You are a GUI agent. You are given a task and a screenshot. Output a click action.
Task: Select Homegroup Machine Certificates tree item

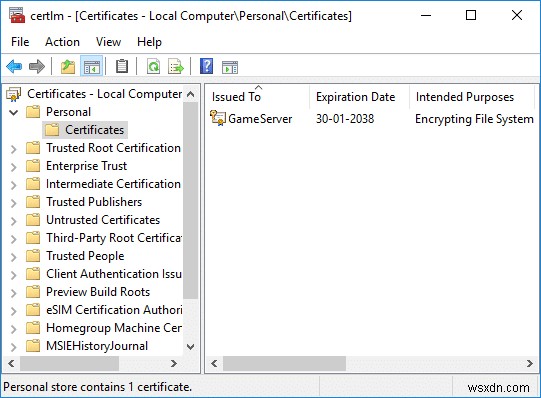pos(114,328)
